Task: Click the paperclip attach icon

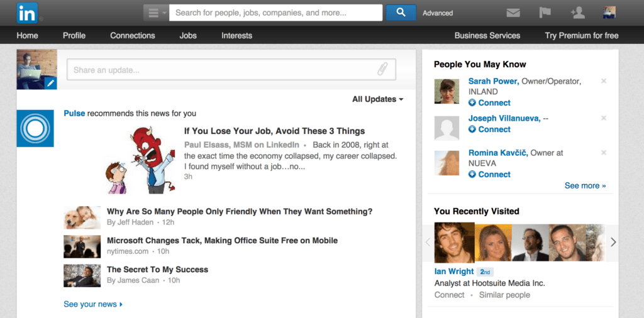Action: pos(382,70)
